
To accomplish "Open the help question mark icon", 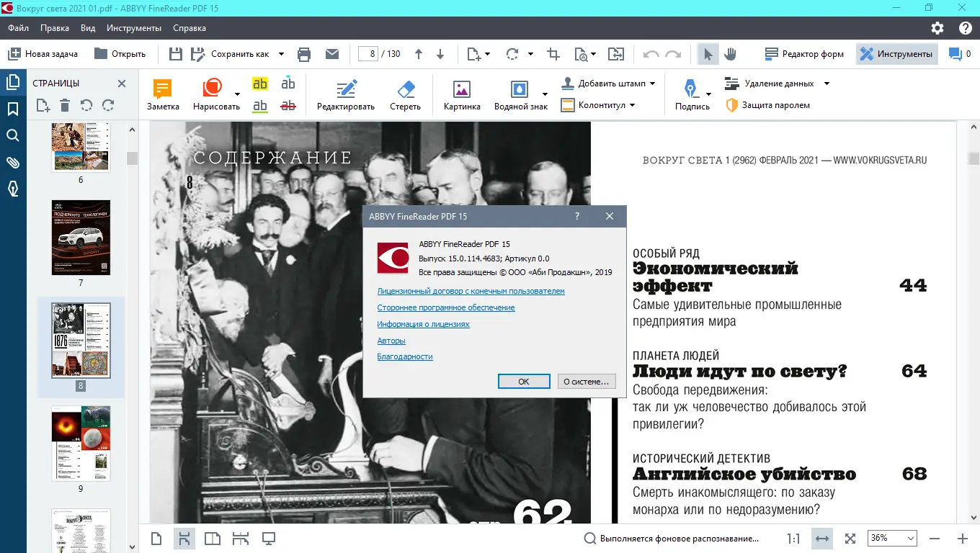I will [966, 28].
